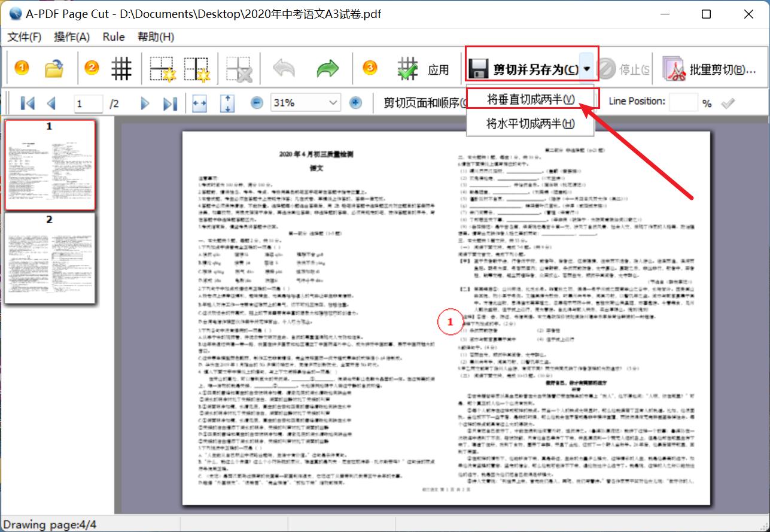
Task: Open the zoom percentage dropdown
Action: click(x=337, y=102)
